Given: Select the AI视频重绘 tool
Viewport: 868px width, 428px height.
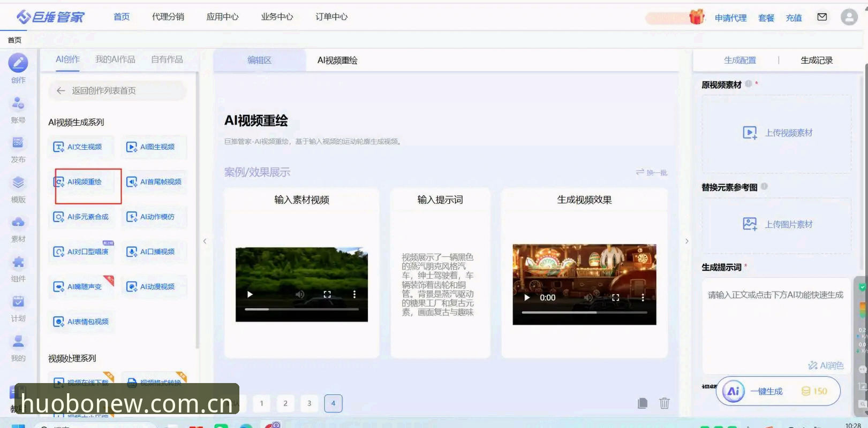Looking at the screenshot, I should [81, 182].
